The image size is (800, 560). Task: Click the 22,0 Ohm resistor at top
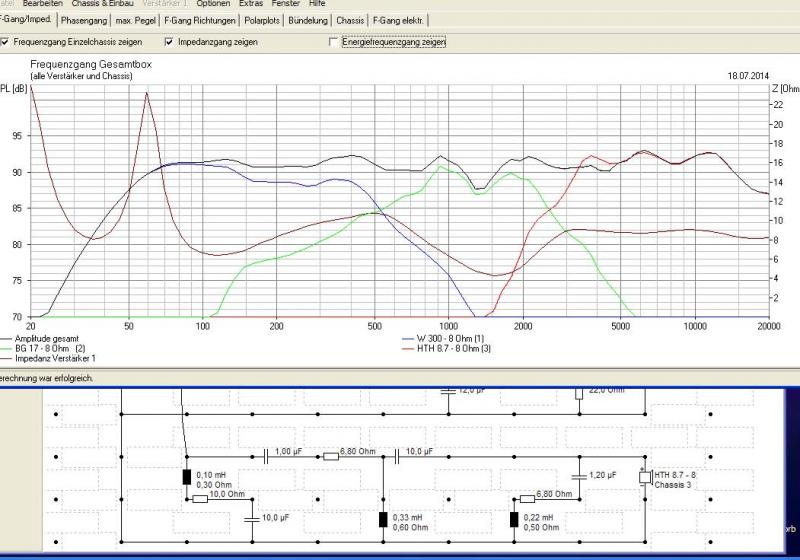pos(579,394)
